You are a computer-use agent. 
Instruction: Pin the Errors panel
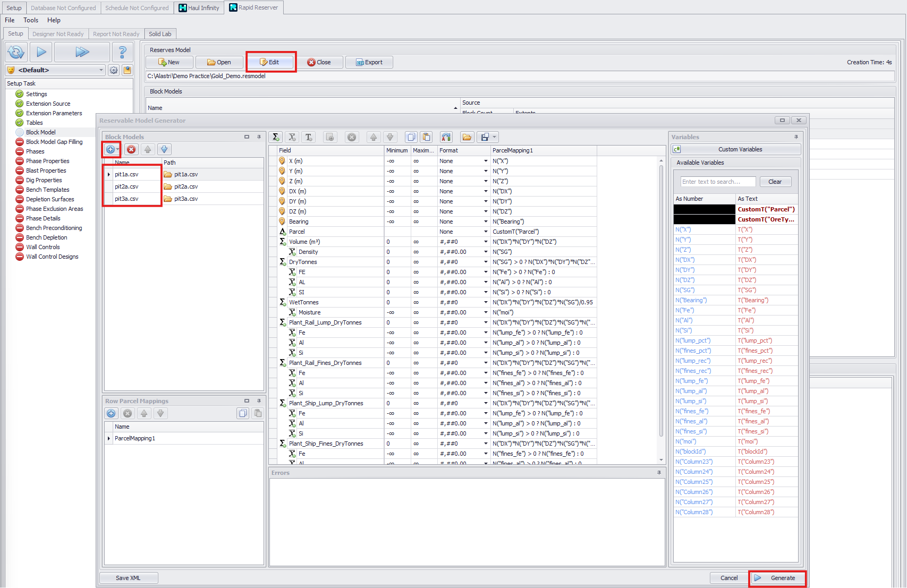coord(660,473)
